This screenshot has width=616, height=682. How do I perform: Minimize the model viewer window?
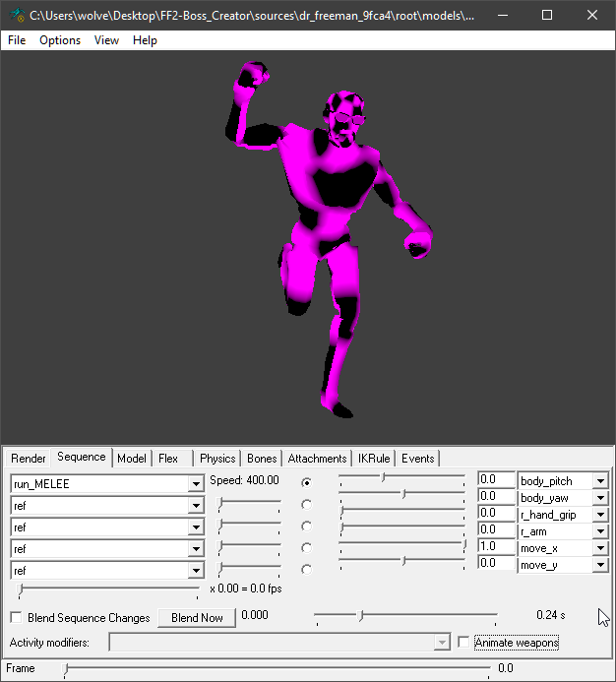(503, 15)
